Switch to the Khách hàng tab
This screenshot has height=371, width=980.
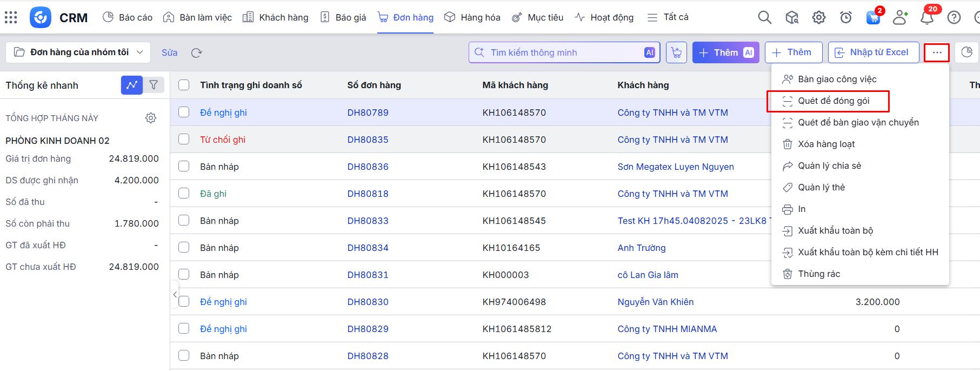click(x=276, y=17)
